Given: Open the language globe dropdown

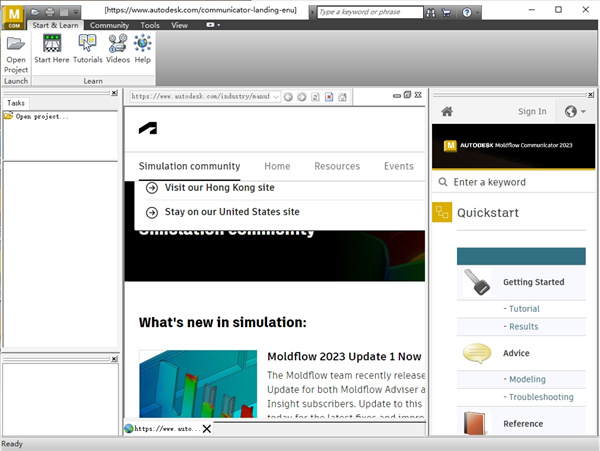Looking at the screenshot, I should (575, 112).
